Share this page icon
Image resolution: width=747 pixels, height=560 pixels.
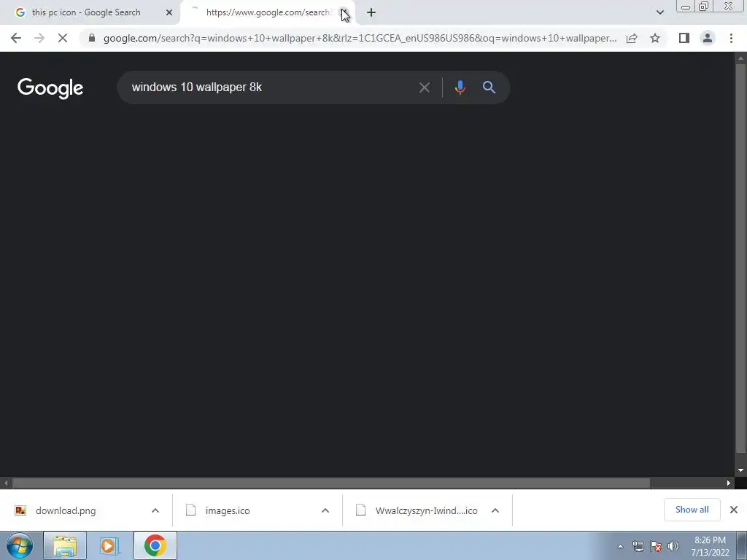click(632, 38)
